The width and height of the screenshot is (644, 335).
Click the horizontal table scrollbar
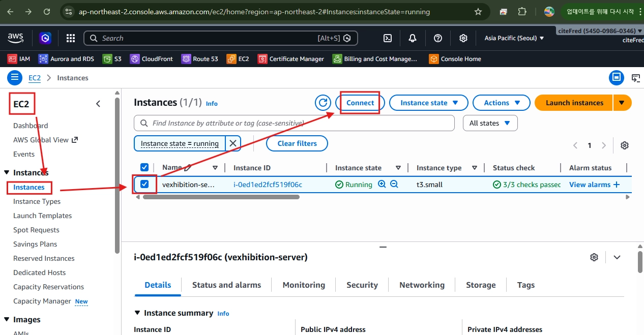click(x=221, y=197)
